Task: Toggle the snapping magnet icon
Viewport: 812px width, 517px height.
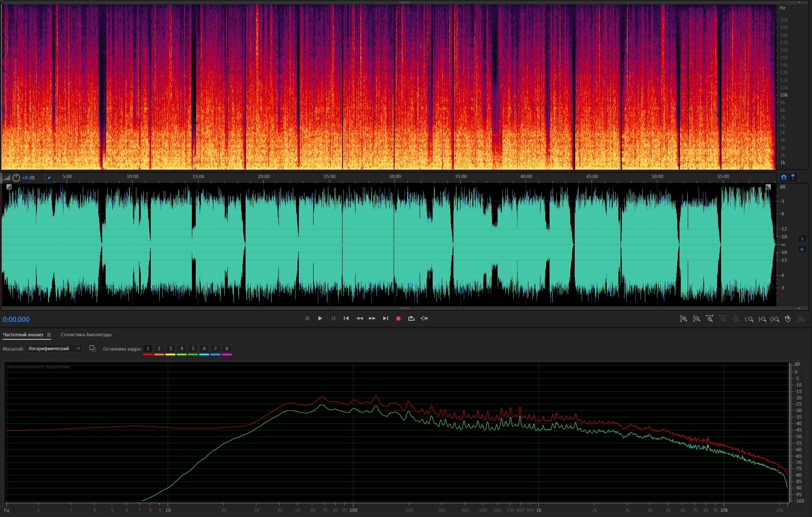Action: pos(783,177)
